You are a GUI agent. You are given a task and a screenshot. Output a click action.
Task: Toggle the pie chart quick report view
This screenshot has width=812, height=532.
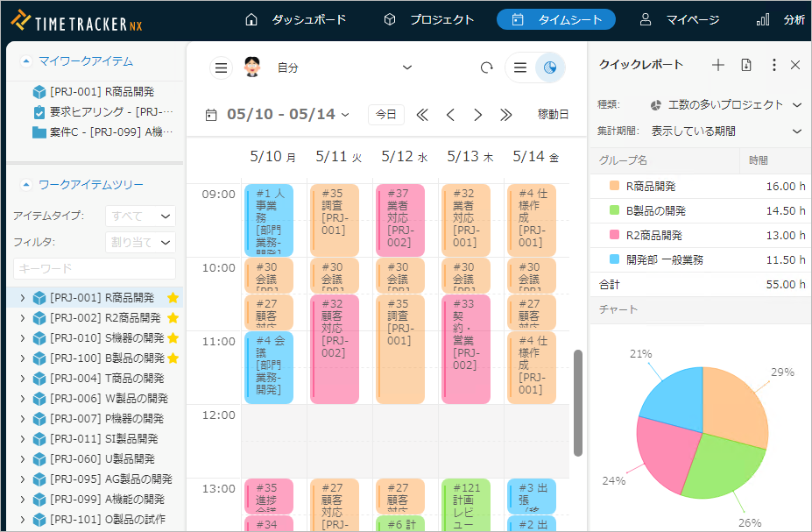click(x=550, y=67)
